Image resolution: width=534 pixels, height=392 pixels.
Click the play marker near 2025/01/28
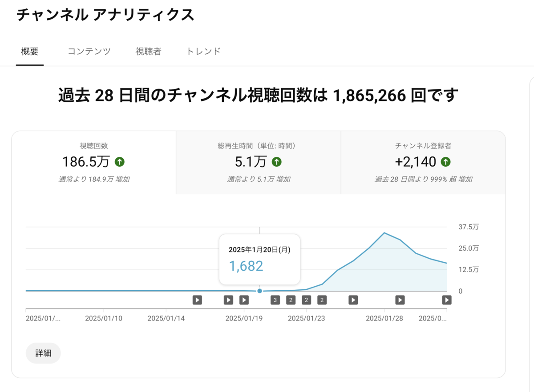tap(399, 300)
